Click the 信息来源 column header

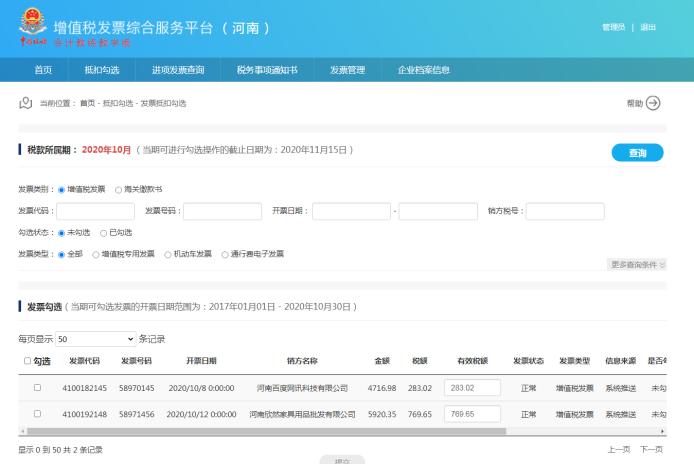pyautogui.click(x=621, y=361)
